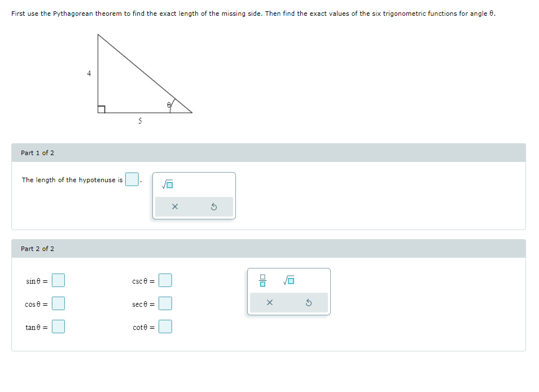The image size is (539, 392).
Task: Click the cot θ answer box
Action: coord(165,327)
